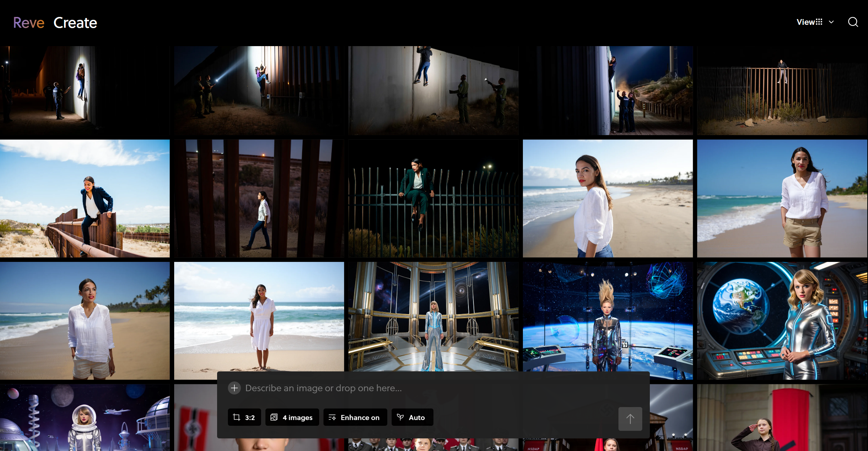The height and width of the screenshot is (451, 868).
Task: Click the search magnifier icon
Action: pos(852,22)
